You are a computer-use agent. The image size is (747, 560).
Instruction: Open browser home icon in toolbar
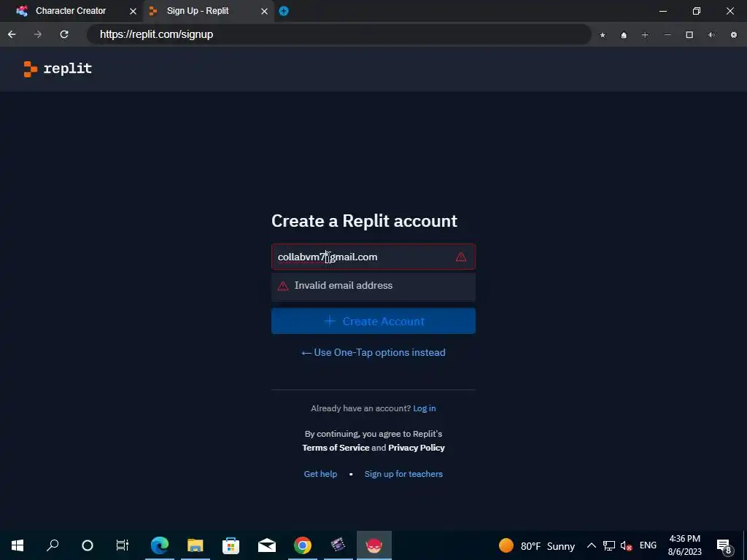(x=624, y=35)
